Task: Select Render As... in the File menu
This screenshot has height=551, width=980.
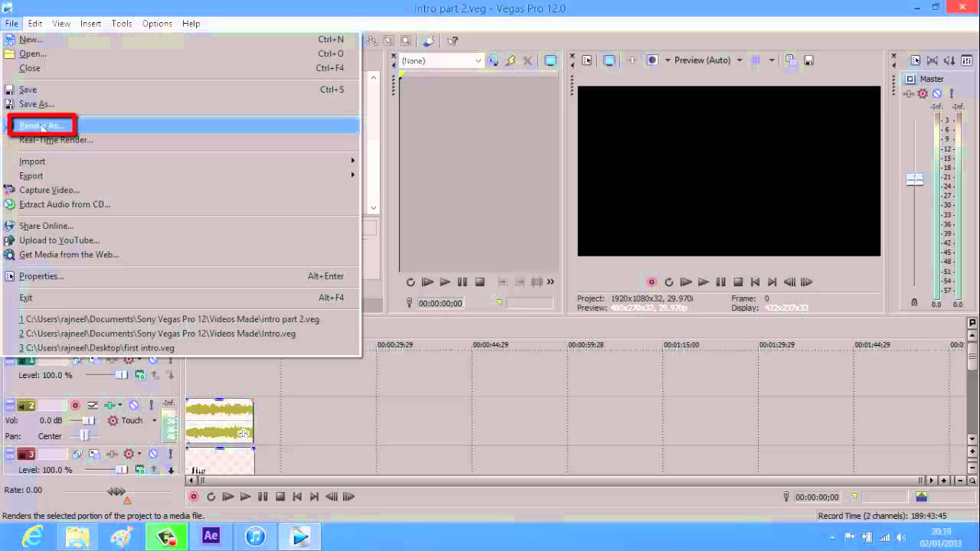Action: click(181, 126)
